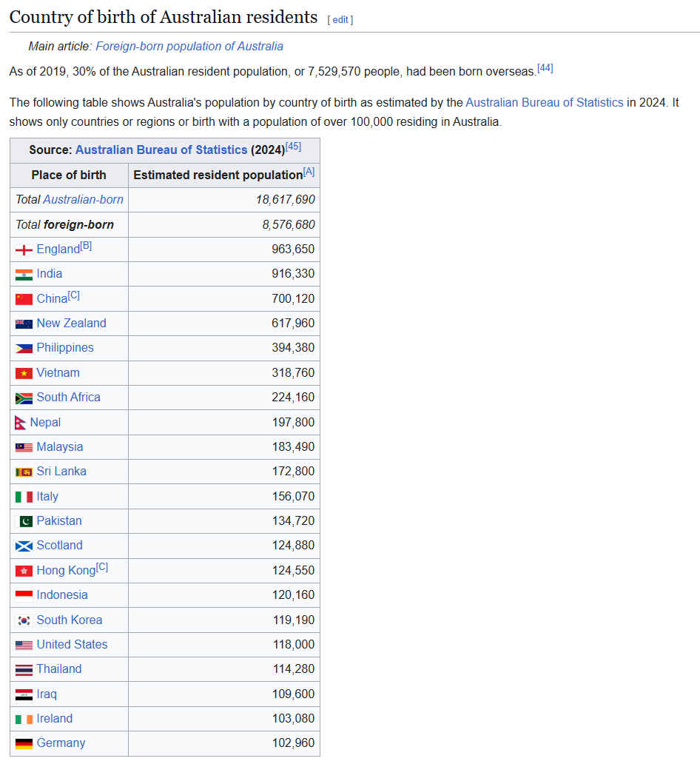Click the China flag icon

(x=24, y=299)
